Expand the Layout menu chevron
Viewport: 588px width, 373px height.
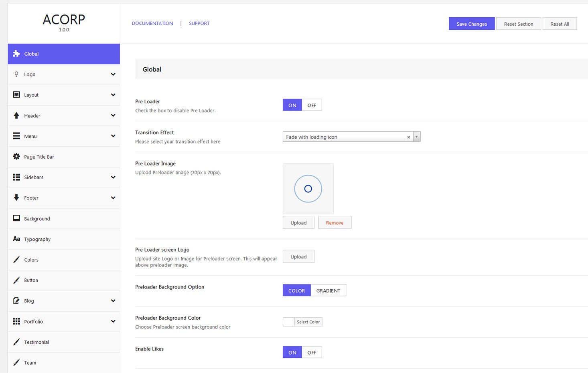pos(113,95)
